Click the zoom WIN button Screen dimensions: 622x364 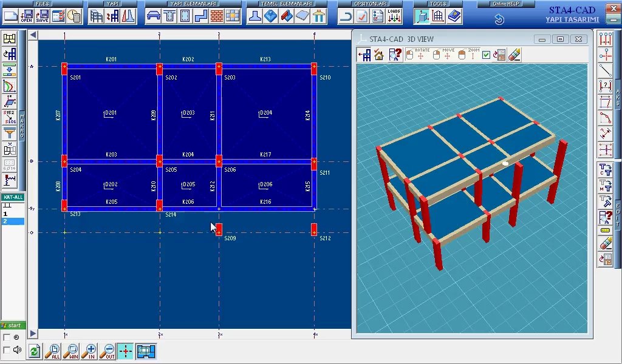click(x=71, y=351)
